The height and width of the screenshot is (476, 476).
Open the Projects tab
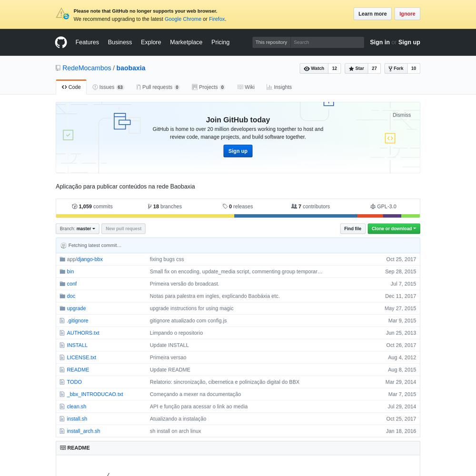[208, 87]
